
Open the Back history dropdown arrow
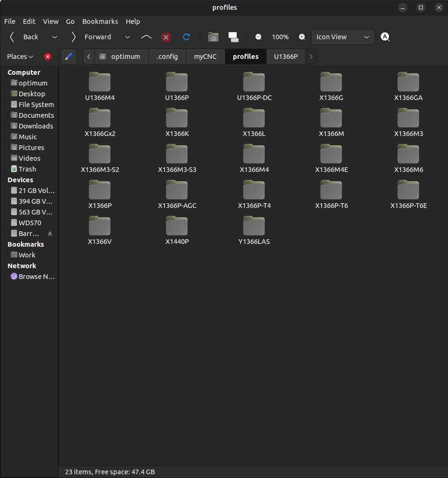(x=55, y=37)
